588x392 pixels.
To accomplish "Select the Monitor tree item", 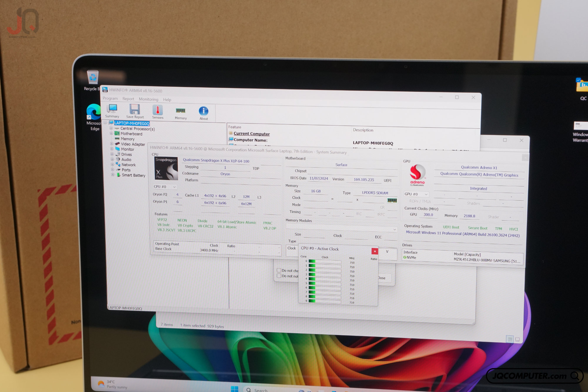I will point(128,149).
